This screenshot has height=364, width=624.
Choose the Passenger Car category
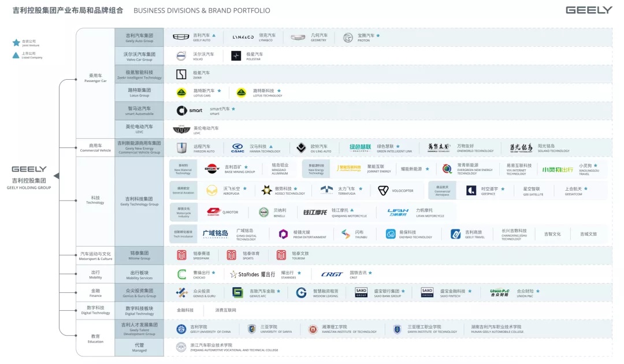coord(95,77)
